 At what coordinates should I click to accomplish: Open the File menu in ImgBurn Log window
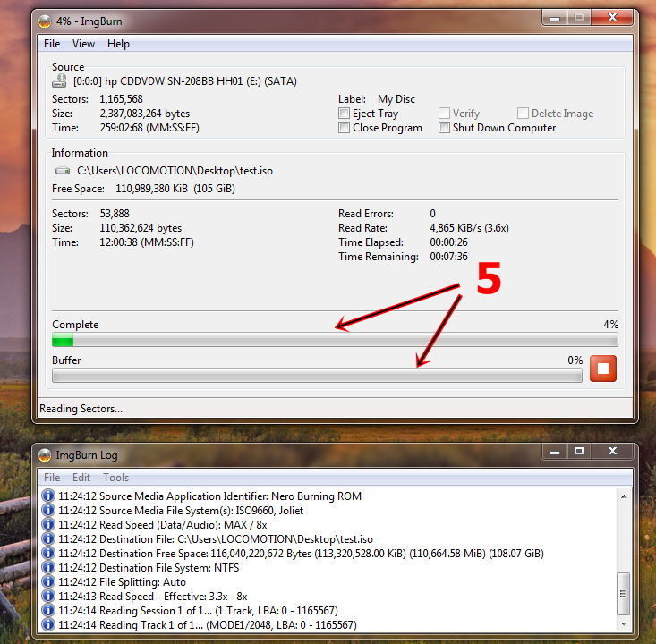[x=52, y=477]
